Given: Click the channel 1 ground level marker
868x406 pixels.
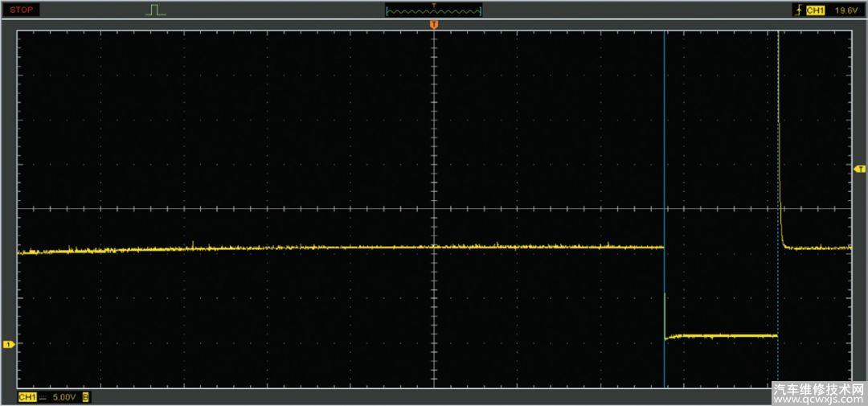Looking at the screenshot, I should [9, 344].
